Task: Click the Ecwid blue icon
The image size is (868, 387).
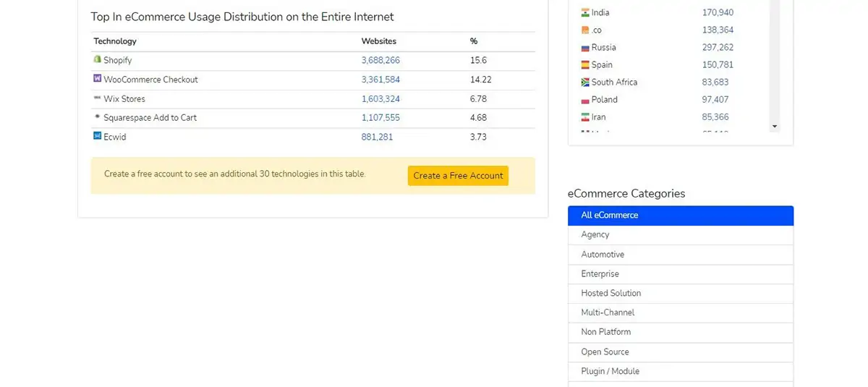Action: pos(97,136)
